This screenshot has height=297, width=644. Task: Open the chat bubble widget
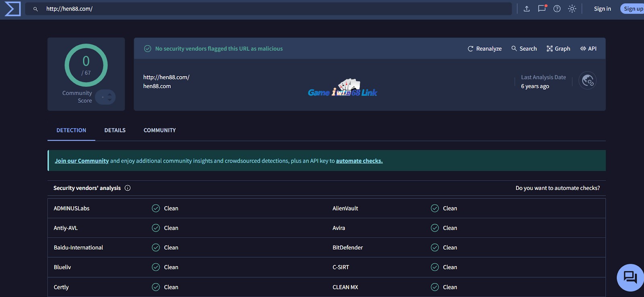630,277
